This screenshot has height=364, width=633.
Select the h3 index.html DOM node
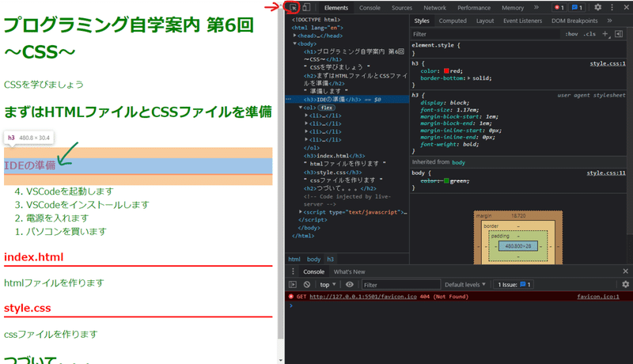pos(334,156)
